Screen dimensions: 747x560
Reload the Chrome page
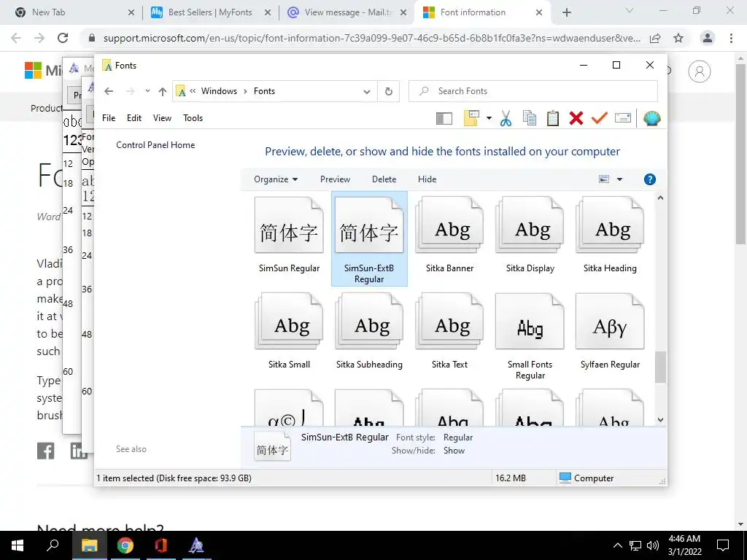point(63,38)
